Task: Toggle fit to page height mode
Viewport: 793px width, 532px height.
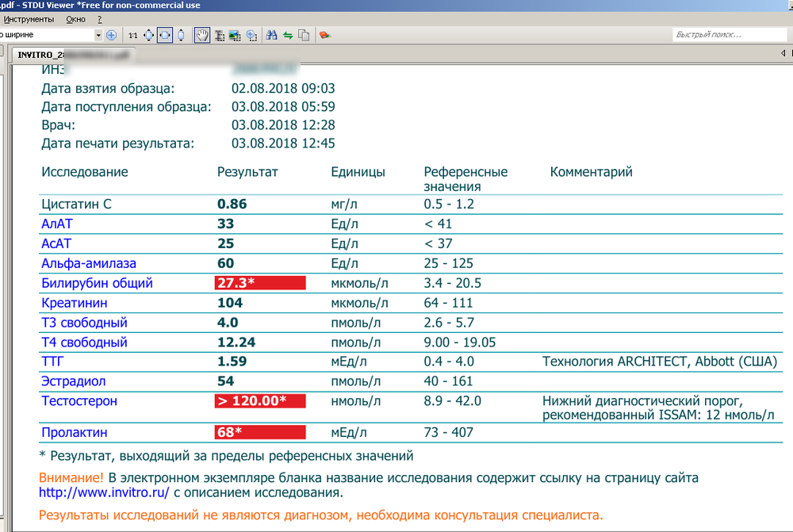Action: 179,35
